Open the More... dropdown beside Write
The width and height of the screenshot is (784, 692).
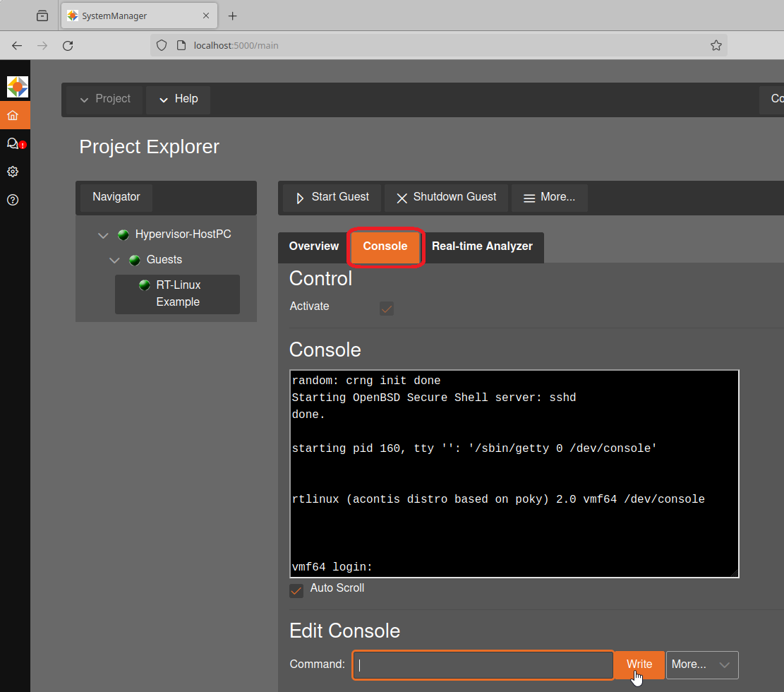coord(701,664)
